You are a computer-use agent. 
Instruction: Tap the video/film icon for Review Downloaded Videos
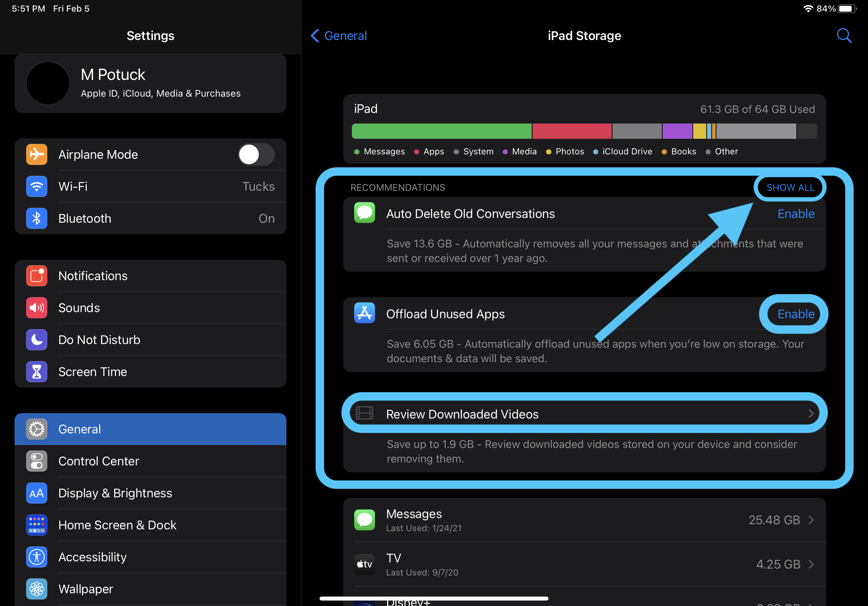[x=364, y=413]
